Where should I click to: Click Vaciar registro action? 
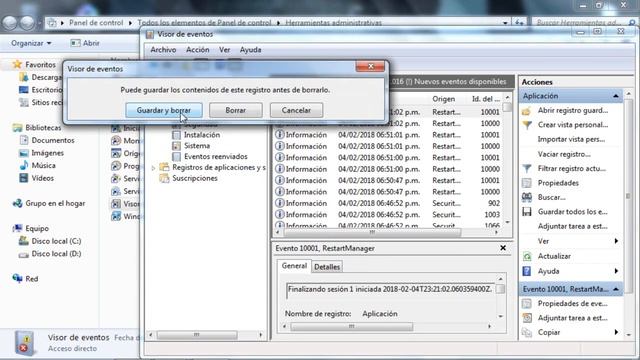click(x=564, y=154)
